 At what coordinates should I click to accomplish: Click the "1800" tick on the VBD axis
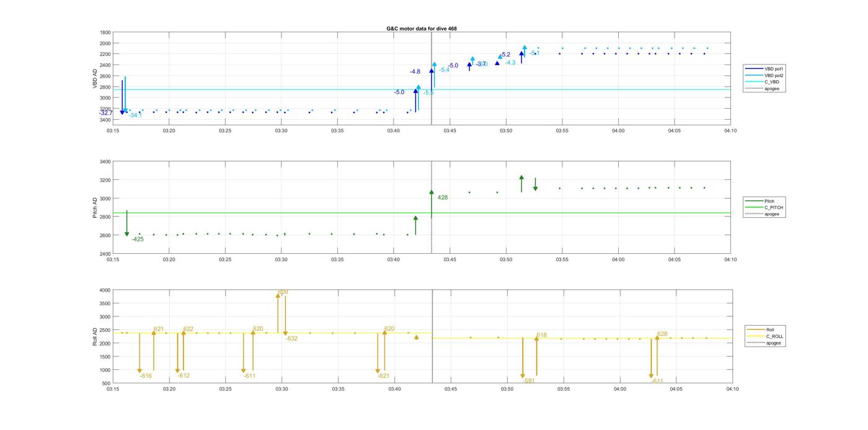[105, 32]
